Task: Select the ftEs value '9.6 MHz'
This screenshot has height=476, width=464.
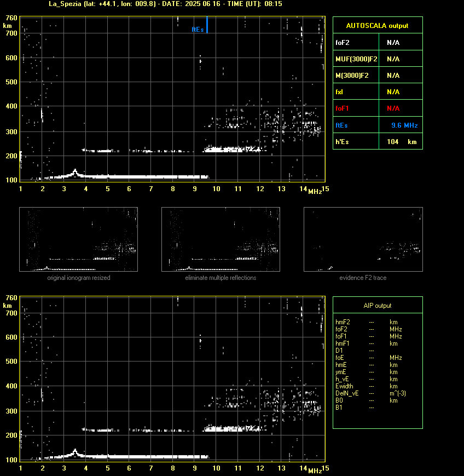Action: coord(404,125)
